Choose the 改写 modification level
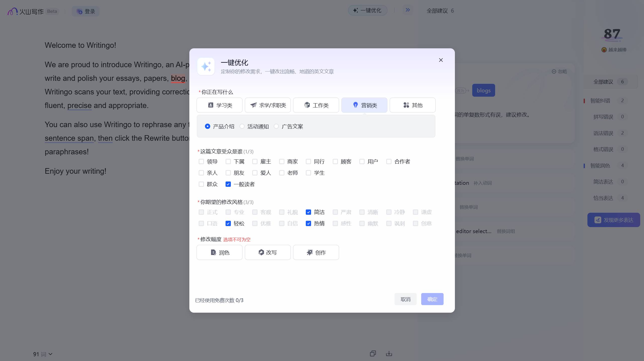The width and height of the screenshot is (644, 361). click(x=268, y=252)
